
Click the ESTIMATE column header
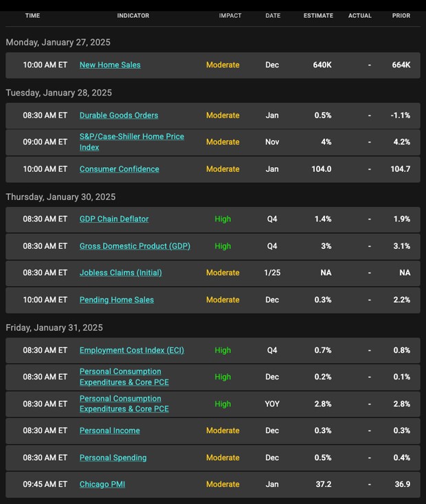click(318, 16)
